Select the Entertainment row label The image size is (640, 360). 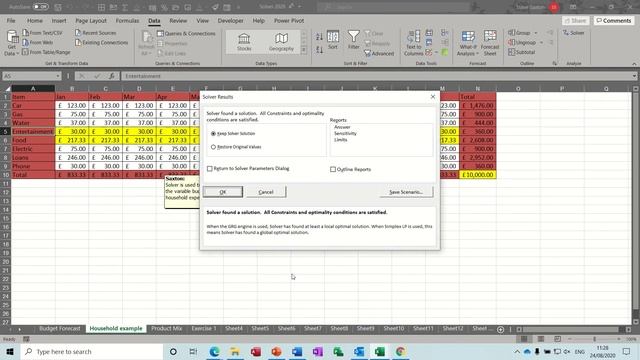pos(33,131)
